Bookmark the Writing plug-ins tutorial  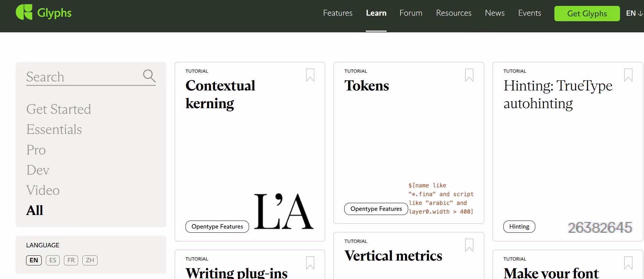pos(310,263)
